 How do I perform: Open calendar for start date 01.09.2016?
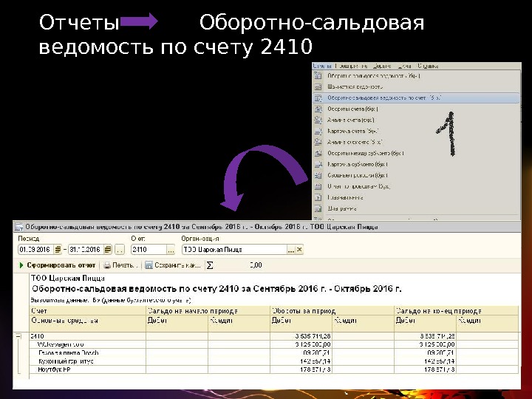pos(58,250)
